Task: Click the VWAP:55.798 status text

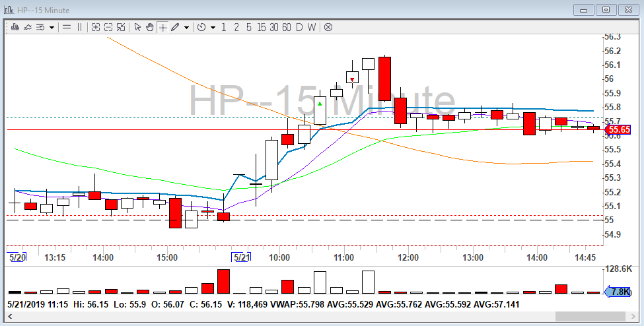Action: (x=297, y=305)
